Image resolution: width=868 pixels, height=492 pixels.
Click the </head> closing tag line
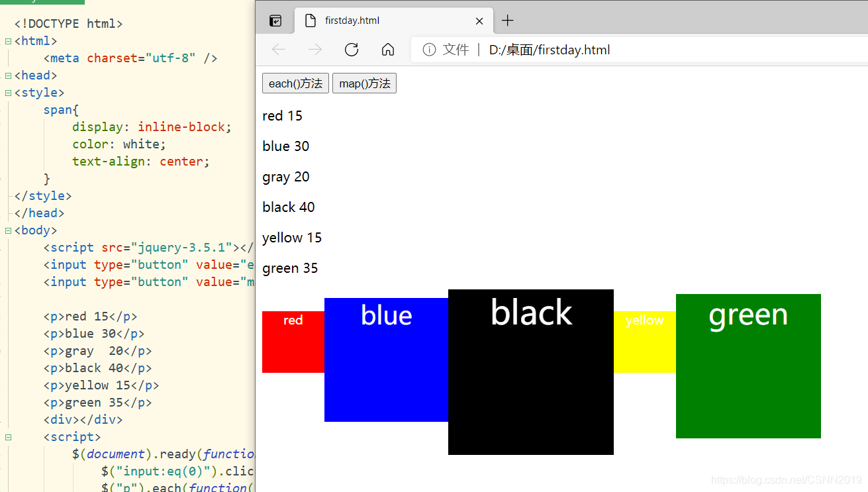pyautogui.click(x=40, y=213)
